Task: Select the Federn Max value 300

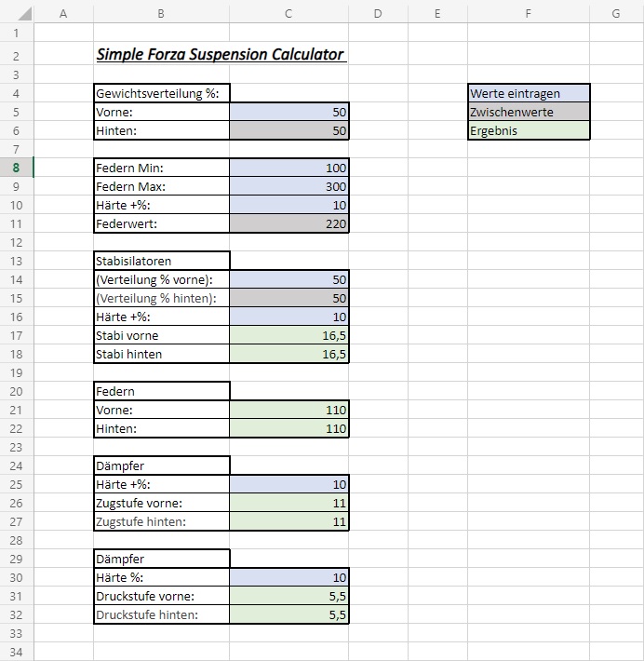Action: coord(289,186)
